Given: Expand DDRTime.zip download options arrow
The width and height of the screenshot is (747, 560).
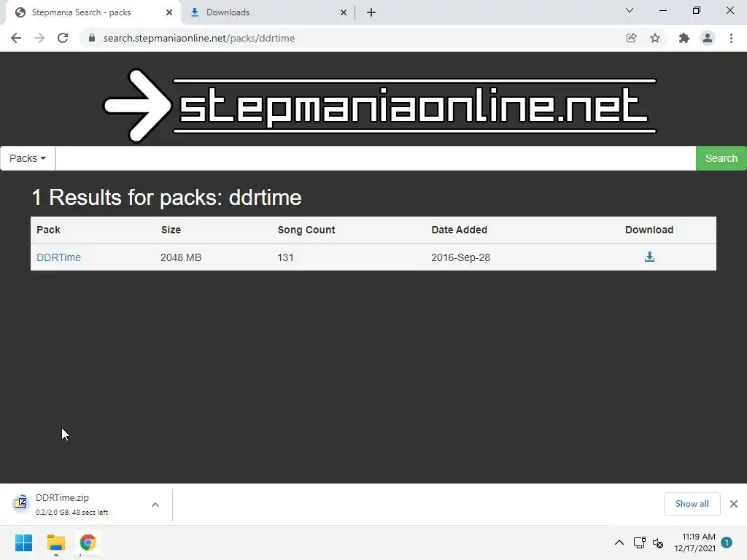Looking at the screenshot, I should [x=155, y=505].
